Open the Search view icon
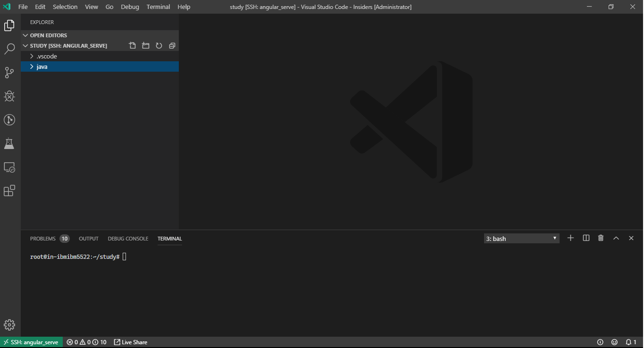This screenshot has width=644, height=348. click(x=9, y=49)
